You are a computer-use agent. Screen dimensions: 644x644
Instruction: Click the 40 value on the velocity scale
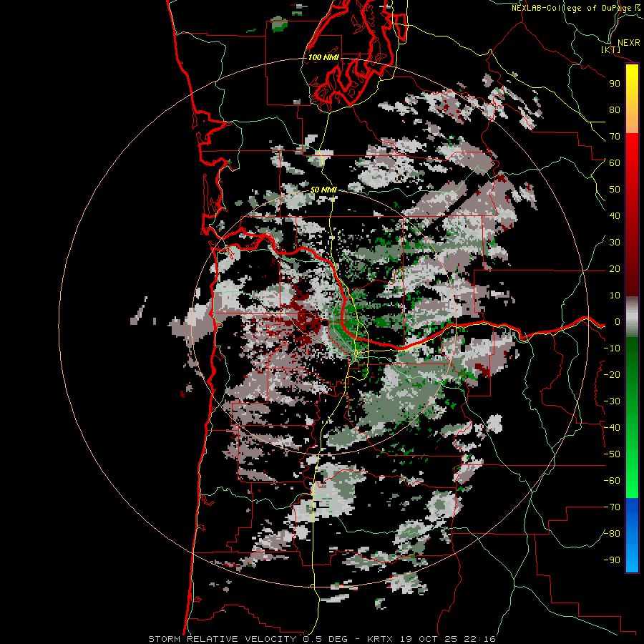click(615, 216)
